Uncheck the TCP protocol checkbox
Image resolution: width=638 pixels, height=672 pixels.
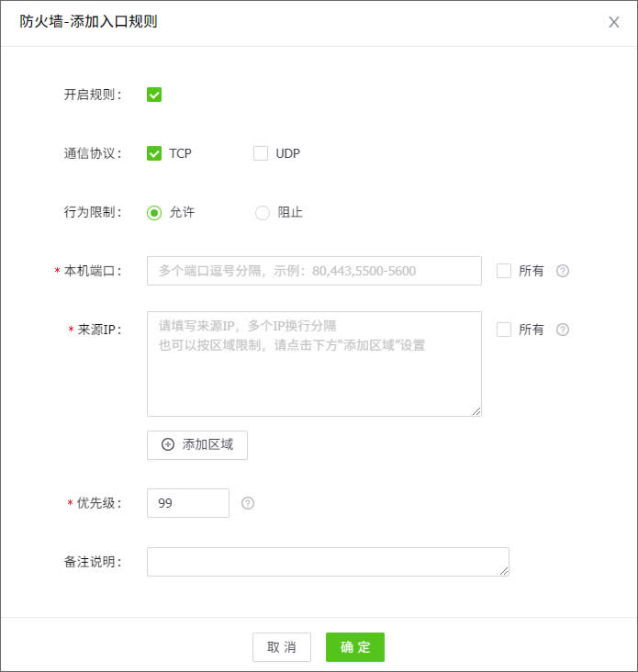154,153
